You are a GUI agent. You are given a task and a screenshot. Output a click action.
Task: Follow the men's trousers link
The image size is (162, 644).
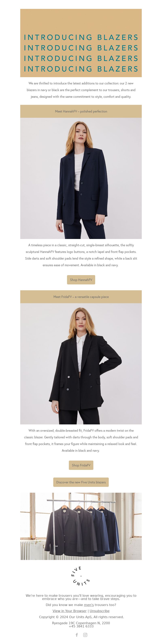tap(89, 605)
